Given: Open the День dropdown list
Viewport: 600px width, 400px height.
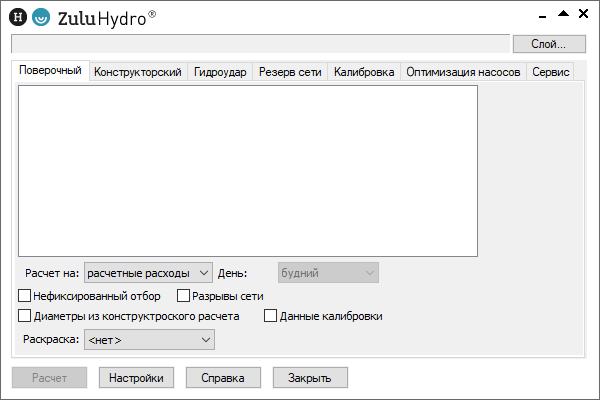Looking at the screenshot, I should (x=328, y=272).
